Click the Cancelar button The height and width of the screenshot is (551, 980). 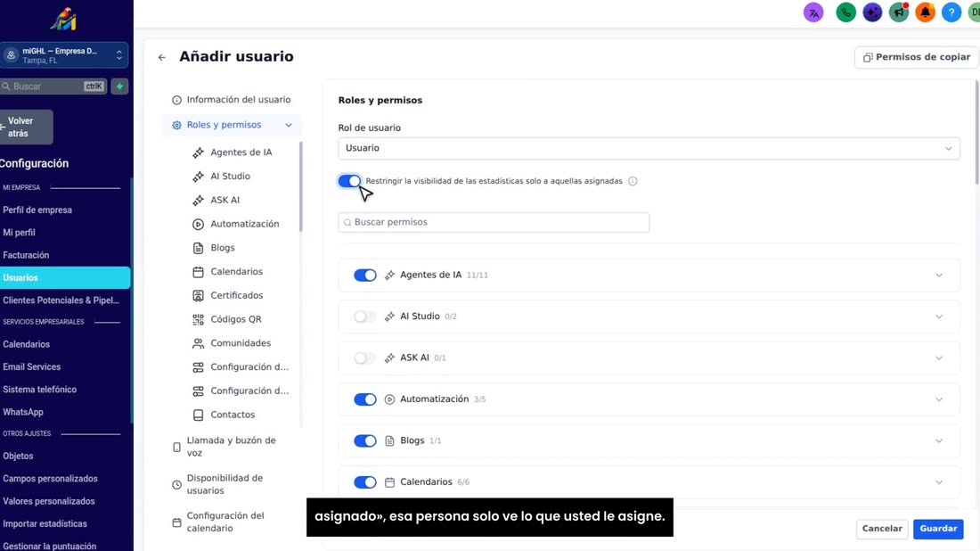click(882, 529)
